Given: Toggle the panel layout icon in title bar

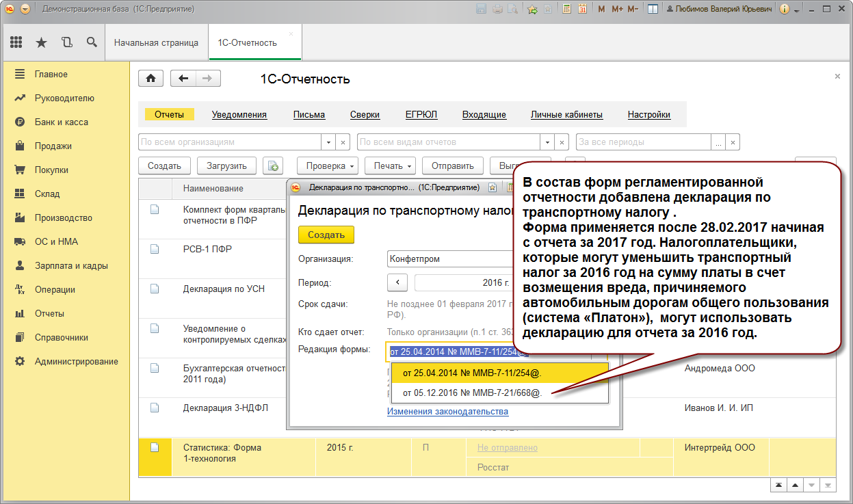Looking at the screenshot, I should [x=653, y=9].
